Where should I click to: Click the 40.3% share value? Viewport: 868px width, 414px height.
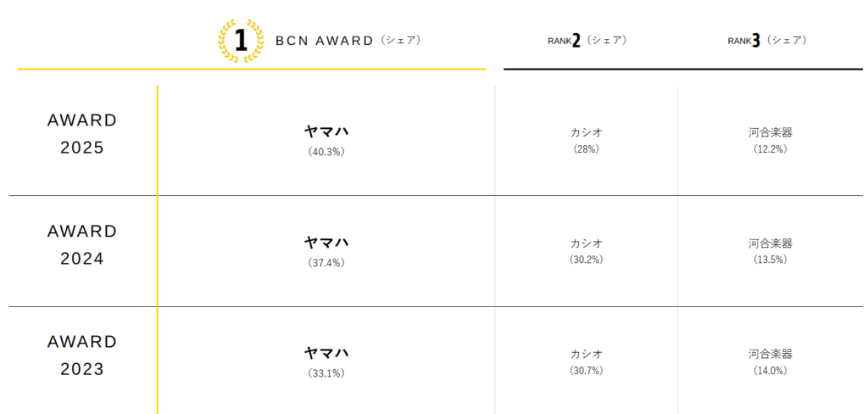coord(326,152)
